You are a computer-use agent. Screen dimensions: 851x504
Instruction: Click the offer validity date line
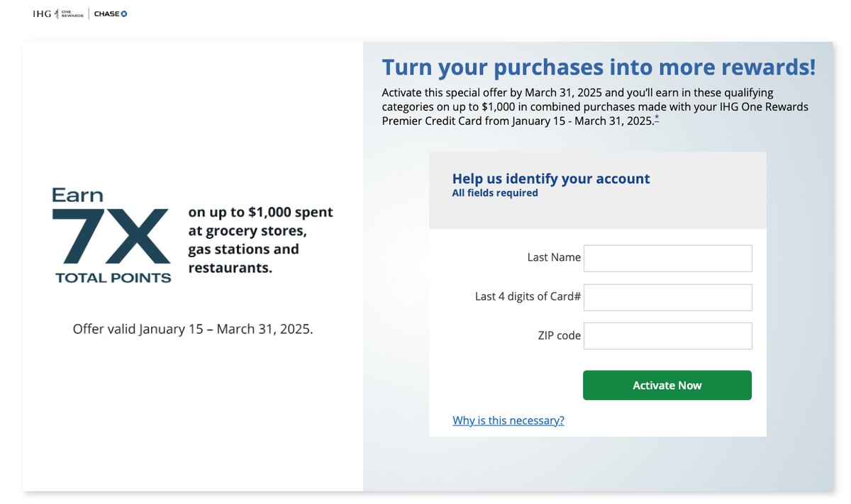click(x=193, y=328)
